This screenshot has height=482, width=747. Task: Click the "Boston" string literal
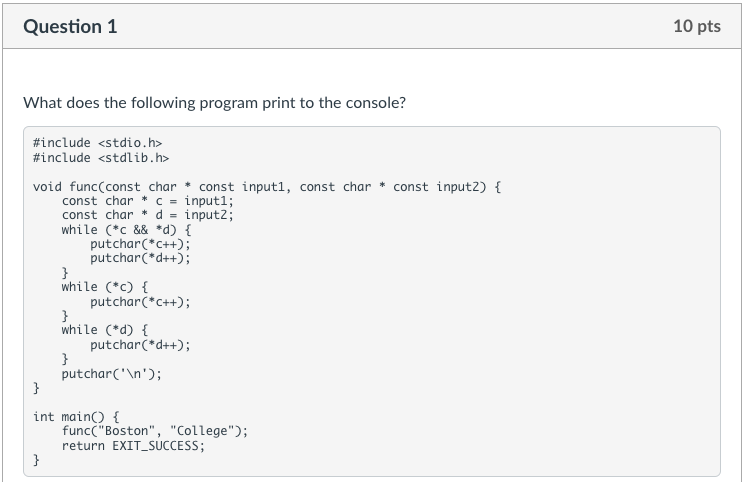point(128,431)
